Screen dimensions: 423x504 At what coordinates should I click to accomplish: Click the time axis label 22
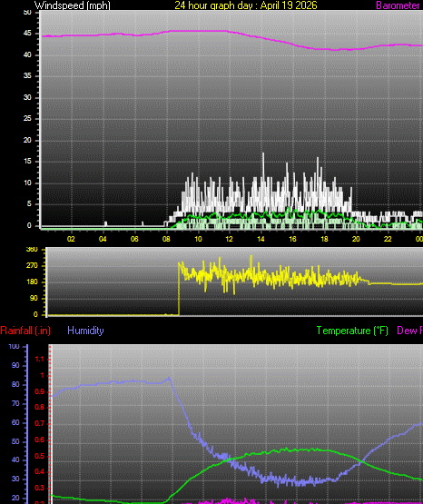pyautogui.click(x=388, y=239)
